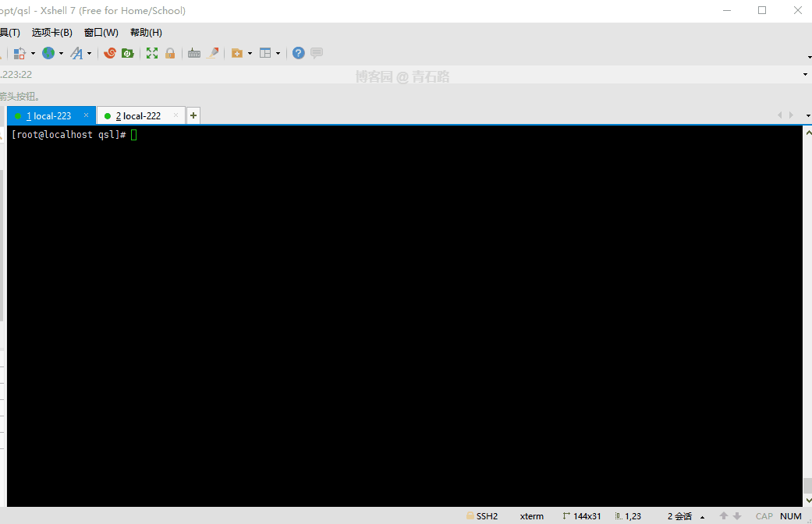Open the 帮助(H) menu
Viewport: 812px width, 524px height.
(146, 33)
